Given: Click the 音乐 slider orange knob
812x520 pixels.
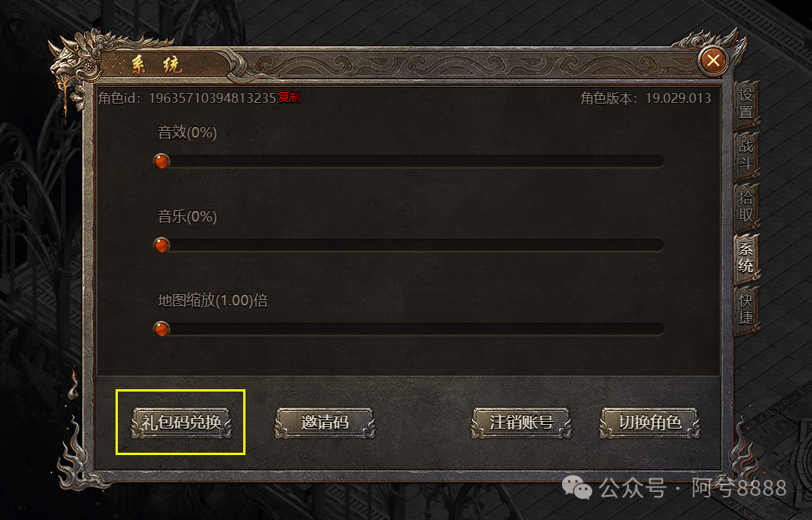Looking at the screenshot, I should click(162, 245).
